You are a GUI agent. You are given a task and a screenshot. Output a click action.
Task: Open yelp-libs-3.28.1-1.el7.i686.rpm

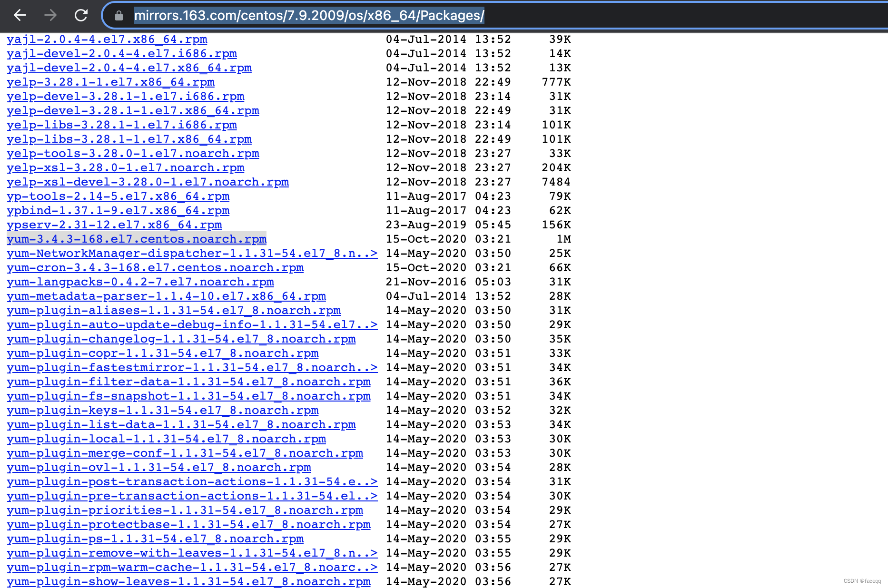122,125
